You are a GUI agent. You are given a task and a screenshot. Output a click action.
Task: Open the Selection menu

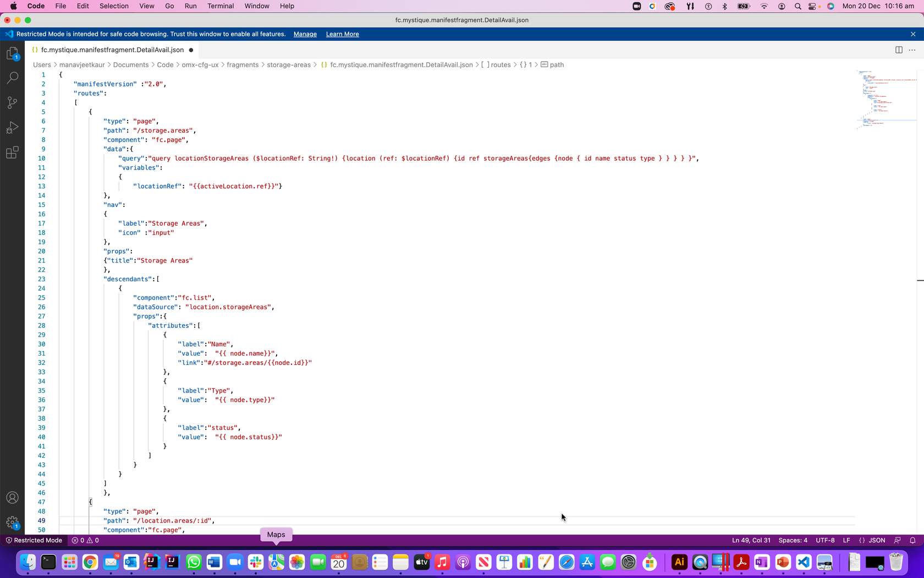[x=114, y=6]
